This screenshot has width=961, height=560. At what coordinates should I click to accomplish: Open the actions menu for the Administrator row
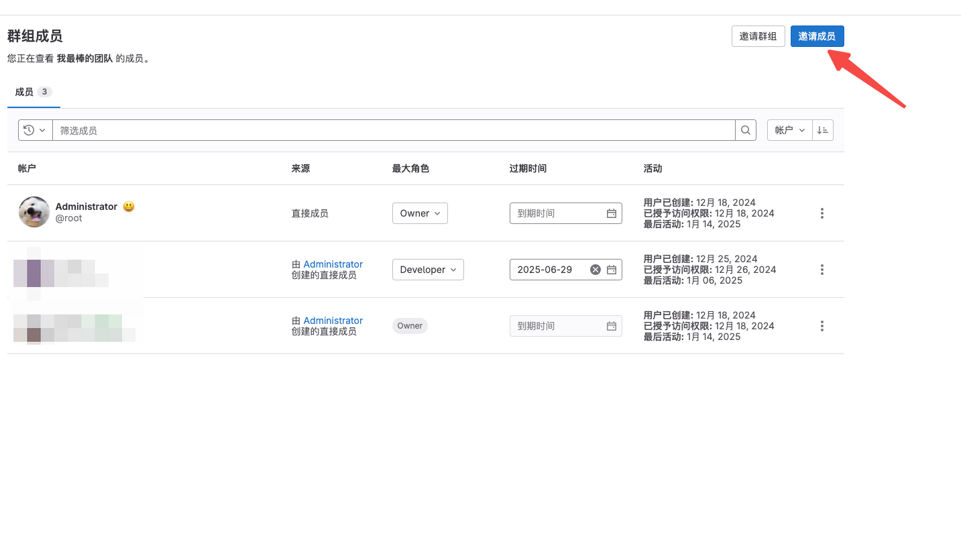(x=822, y=213)
